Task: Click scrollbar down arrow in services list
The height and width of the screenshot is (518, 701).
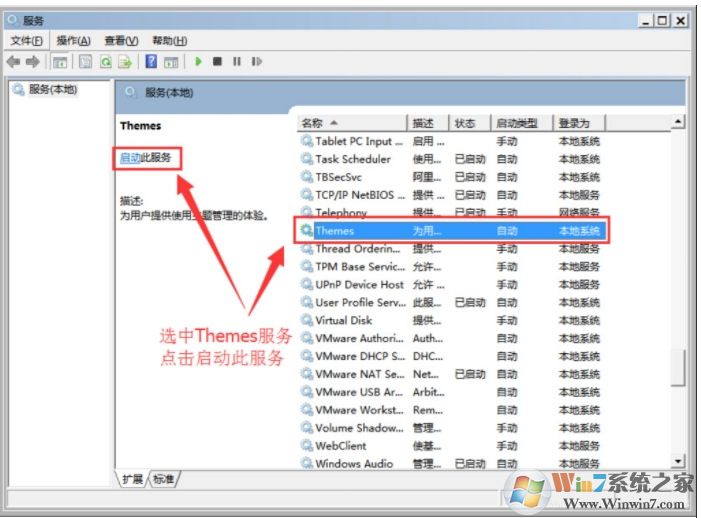Action: coord(678,461)
